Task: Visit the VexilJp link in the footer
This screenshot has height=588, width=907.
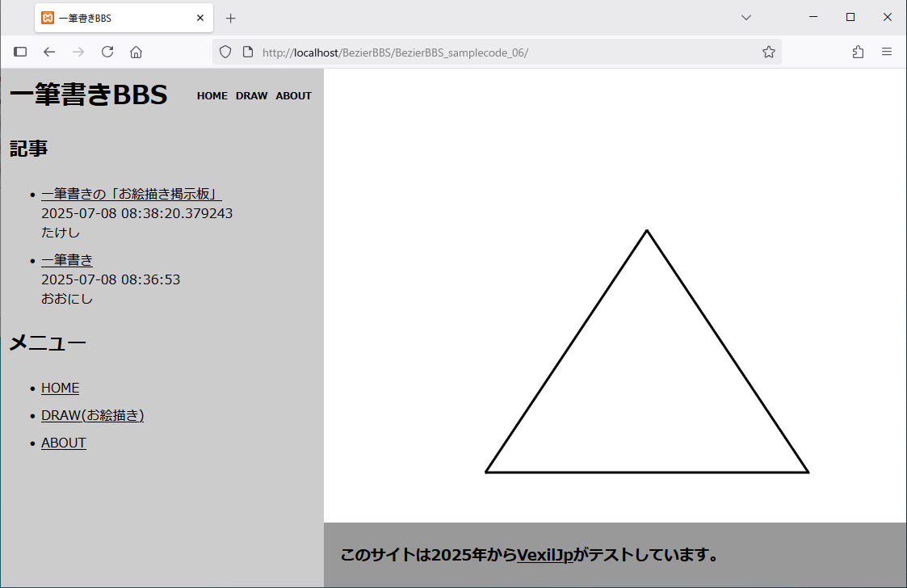Action: pyautogui.click(x=545, y=555)
